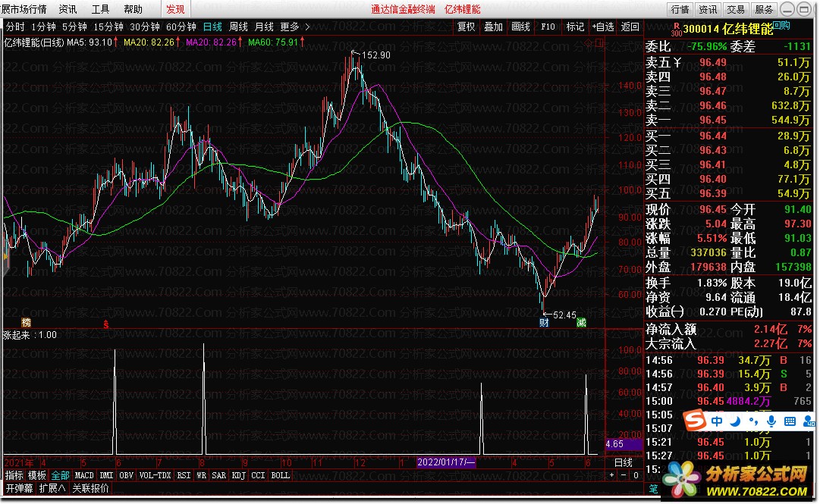Click the 减 marker icon near 52.45
Image resolution: width=820 pixels, height=504 pixels.
(x=581, y=323)
